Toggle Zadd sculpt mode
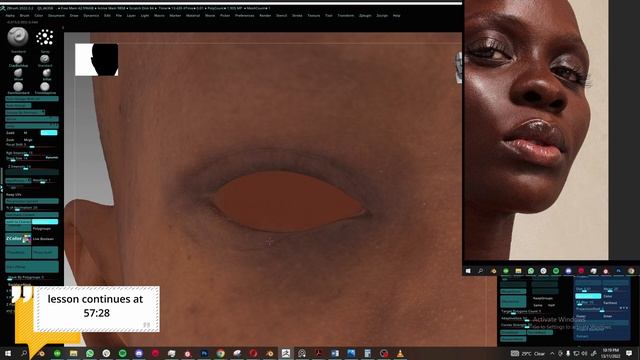Image resolution: width=640 pixels, height=360 pixels. pyautogui.click(x=10, y=133)
